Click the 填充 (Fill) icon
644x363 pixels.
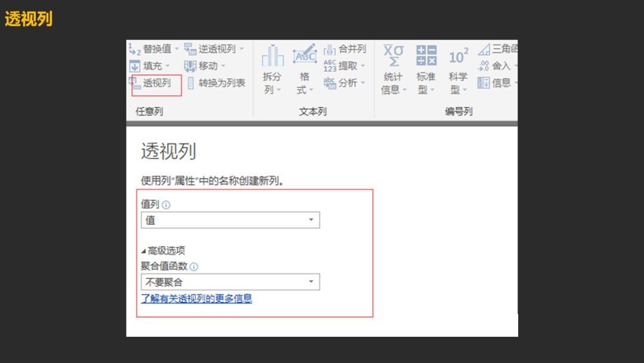coord(135,66)
